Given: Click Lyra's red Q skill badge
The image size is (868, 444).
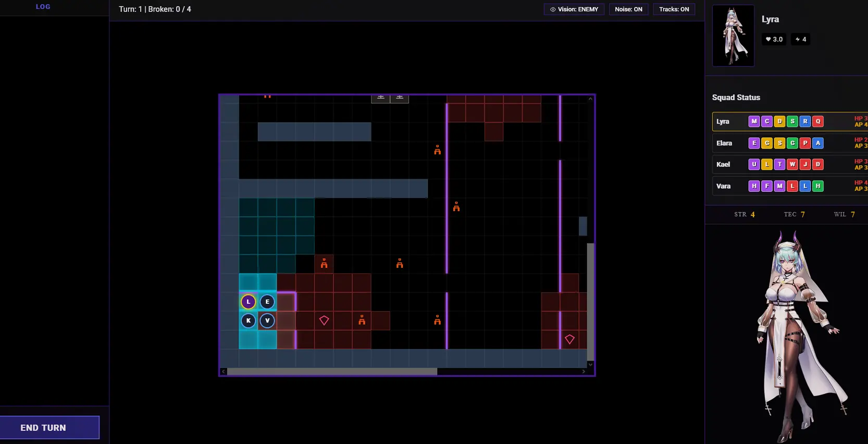Looking at the screenshot, I should pyautogui.click(x=818, y=121).
